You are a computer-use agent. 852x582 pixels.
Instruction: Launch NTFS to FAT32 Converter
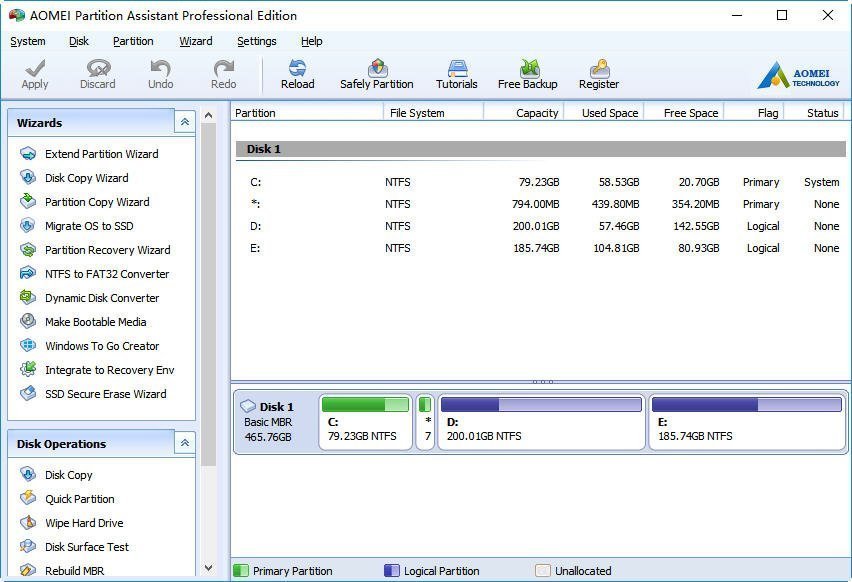tap(107, 274)
